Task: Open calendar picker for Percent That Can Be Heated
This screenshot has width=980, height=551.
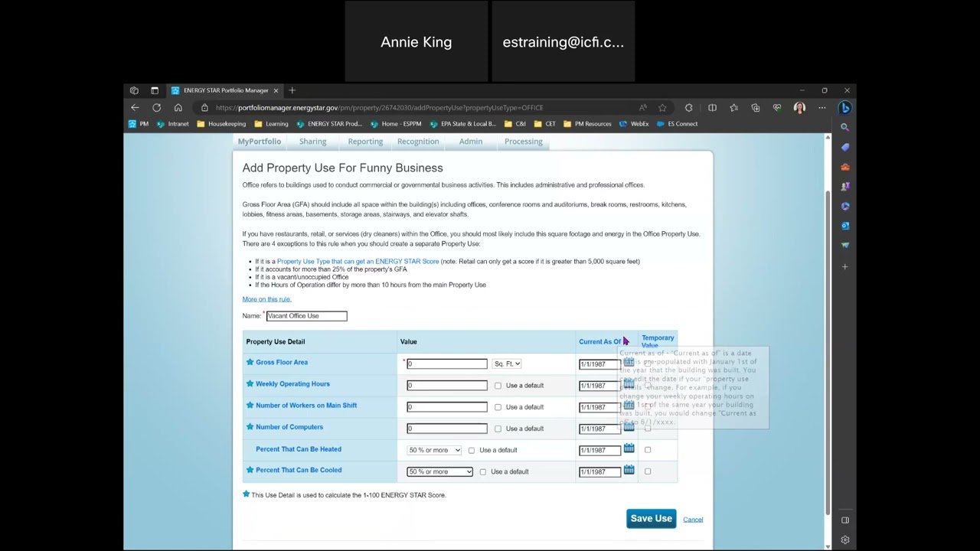Action: pyautogui.click(x=629, y=448)
